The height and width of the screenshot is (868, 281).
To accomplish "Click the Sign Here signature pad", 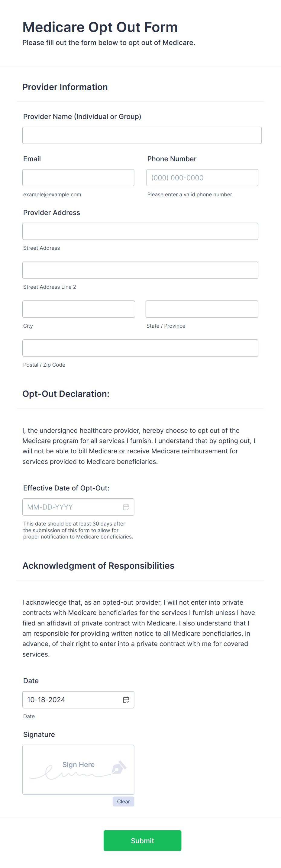I will coord(78,770).
